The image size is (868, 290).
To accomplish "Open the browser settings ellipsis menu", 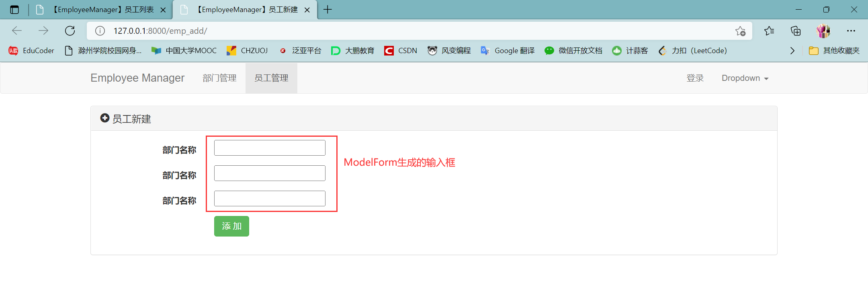I will coord(851,31).
